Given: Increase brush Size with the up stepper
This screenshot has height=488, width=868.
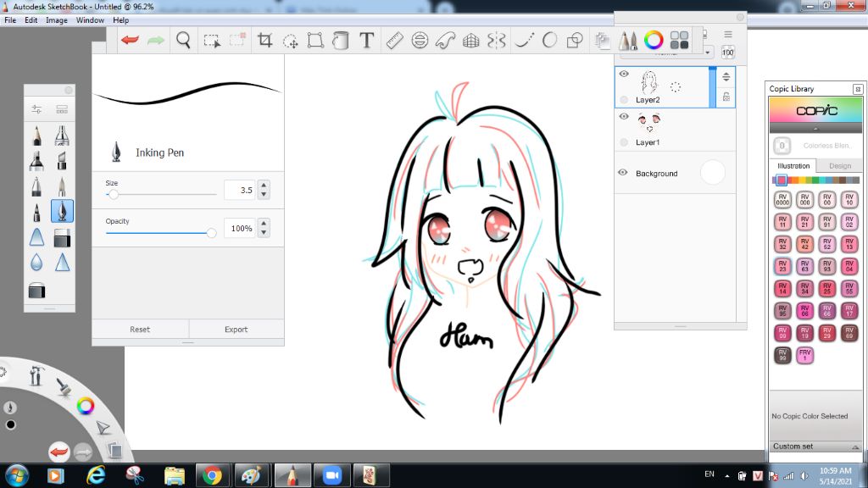Looking at the screenshot, I should (x=264, y=186).
